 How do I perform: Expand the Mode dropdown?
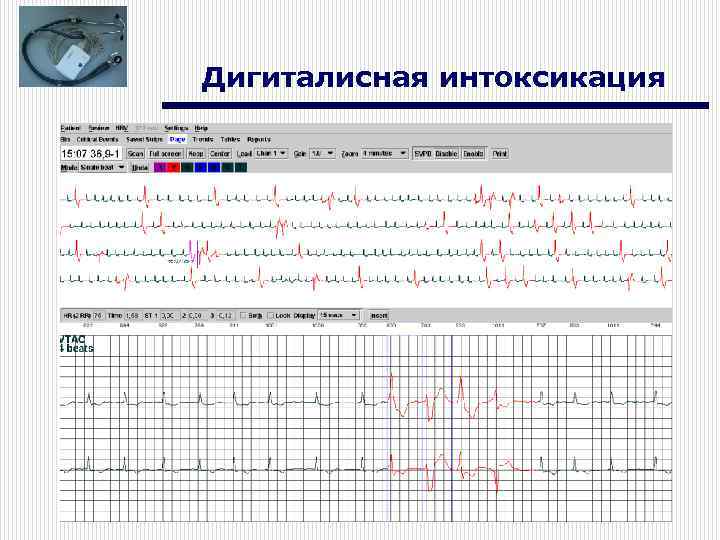pos(102,168)
